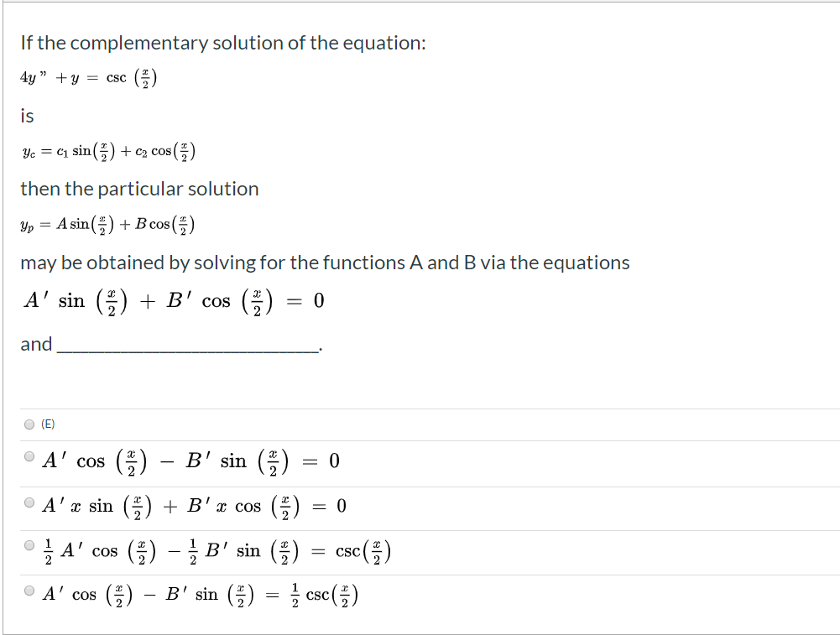Select the (E) radio button
The image size is (840, 635).
click(x=29, y=424)
